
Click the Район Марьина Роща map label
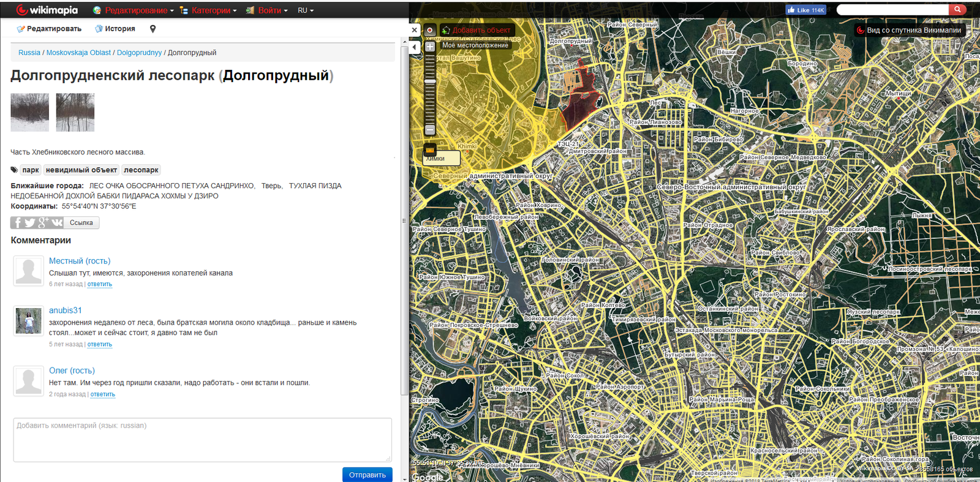tap(722, 399)
